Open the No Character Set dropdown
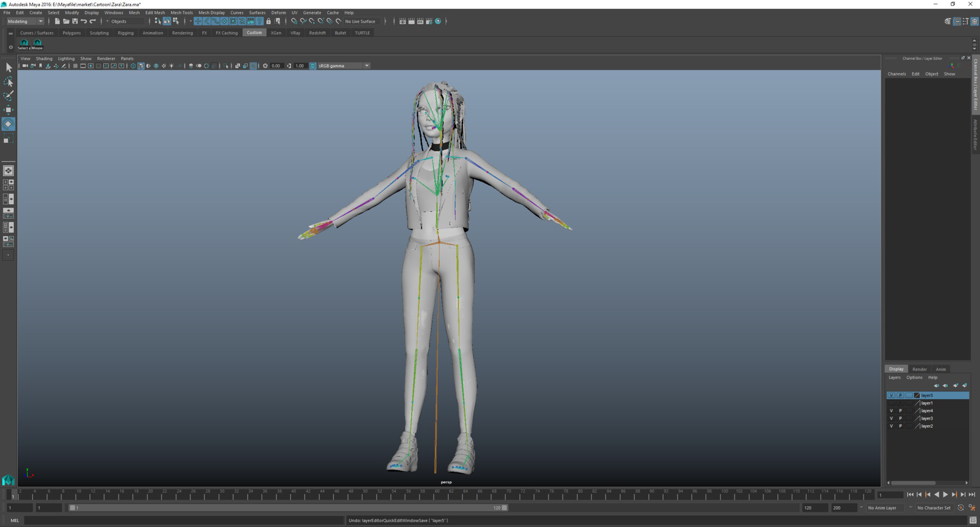980x527 pixels. pos(934,508)
